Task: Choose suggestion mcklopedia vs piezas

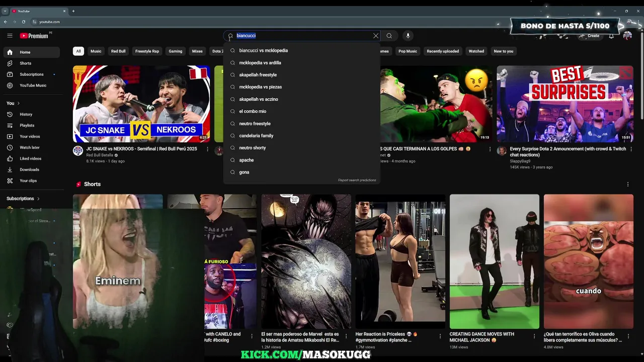Action: pyautogui.click(x=302, y=87)
